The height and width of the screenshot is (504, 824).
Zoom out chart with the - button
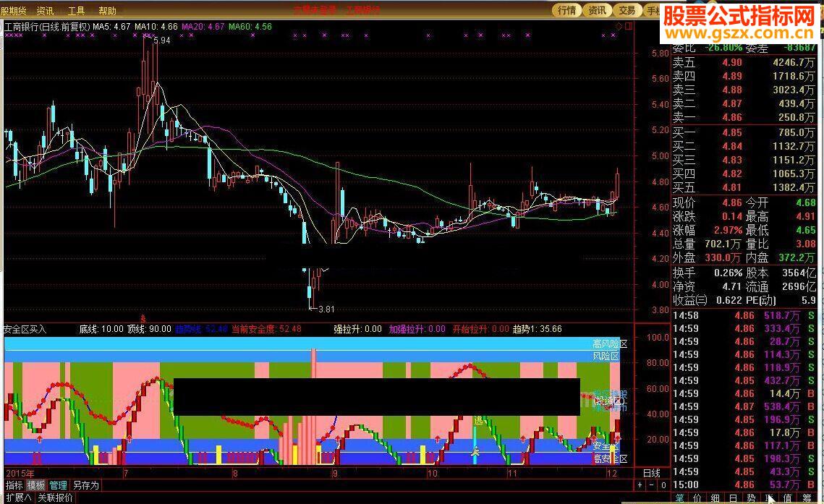click(x=652, y=486)
